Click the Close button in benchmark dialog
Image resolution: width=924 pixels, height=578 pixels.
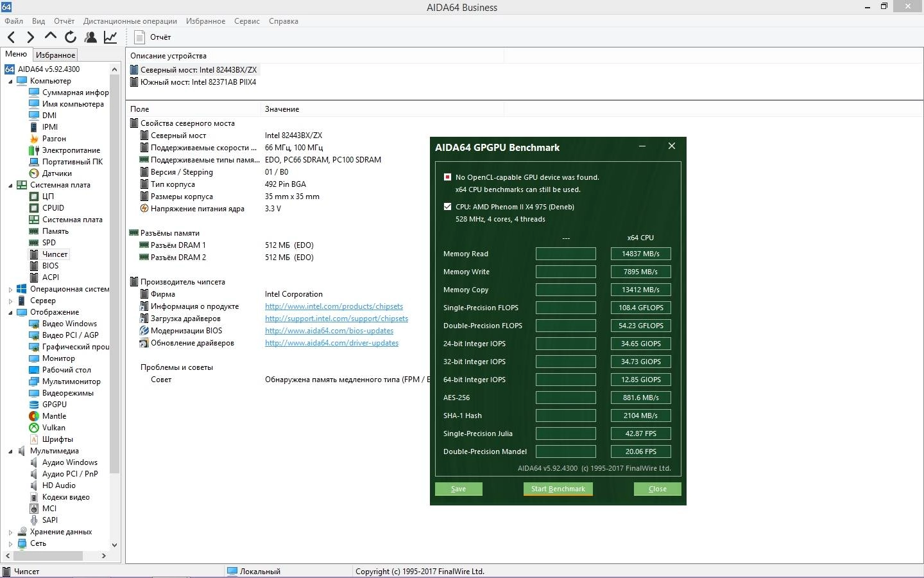(658, 489)
